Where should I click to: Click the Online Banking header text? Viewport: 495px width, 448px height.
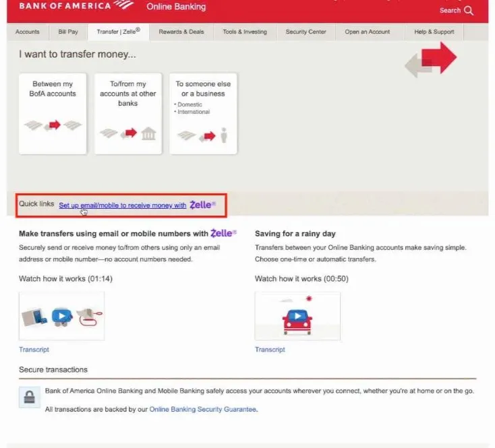(x=176, y=7)
